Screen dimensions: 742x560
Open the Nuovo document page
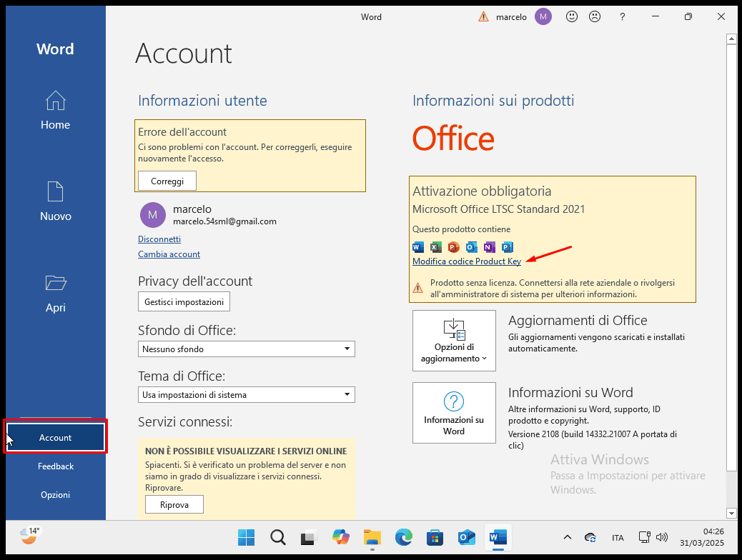[55, 201]
